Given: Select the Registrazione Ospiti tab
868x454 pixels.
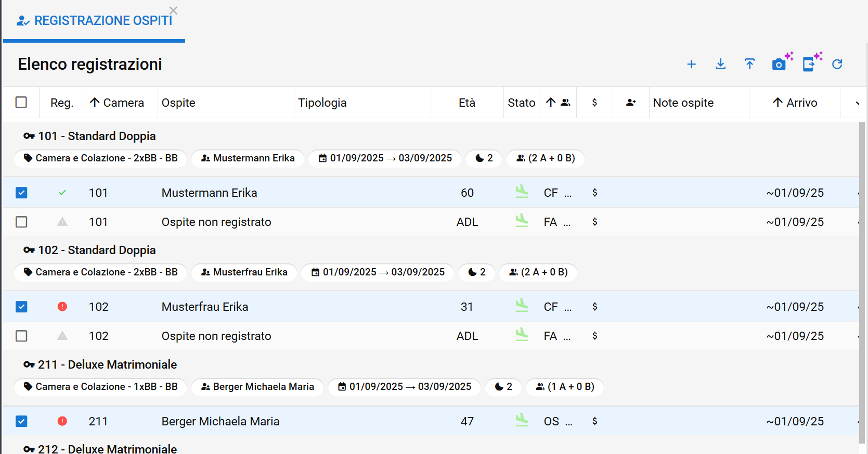Looking at the screenshot, I should (96, 21).
